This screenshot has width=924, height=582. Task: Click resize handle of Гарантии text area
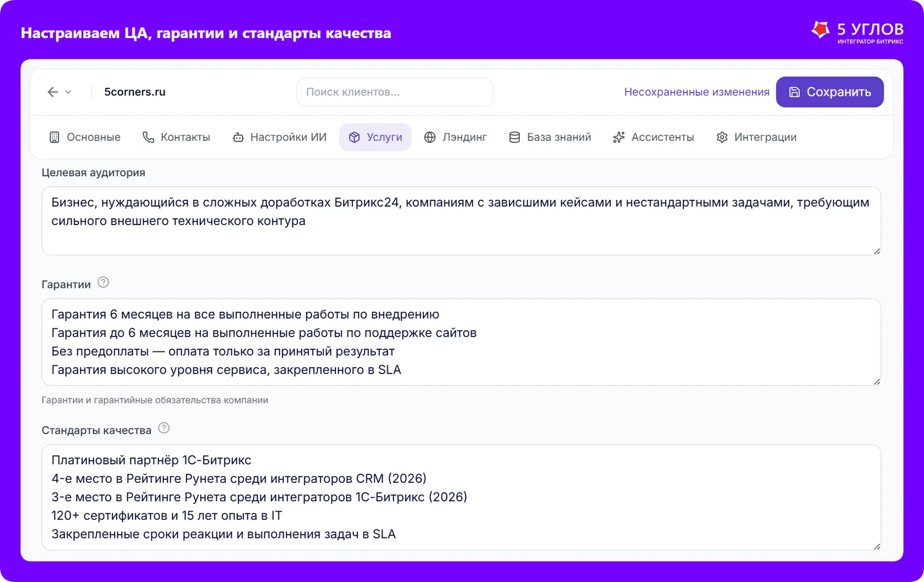tap(877, 382)
